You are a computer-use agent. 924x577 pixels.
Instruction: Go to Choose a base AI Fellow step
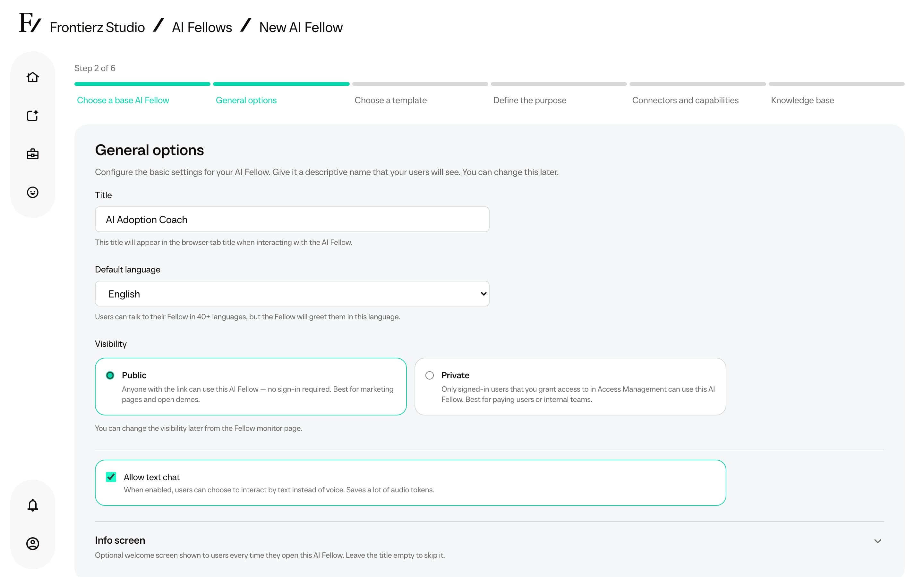coord(123,100)
